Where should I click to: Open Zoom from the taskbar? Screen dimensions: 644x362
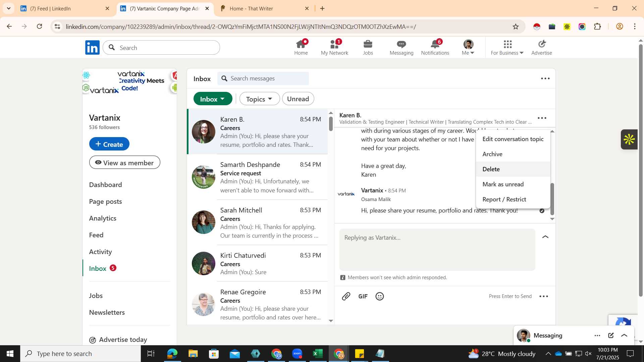point(297,354)
